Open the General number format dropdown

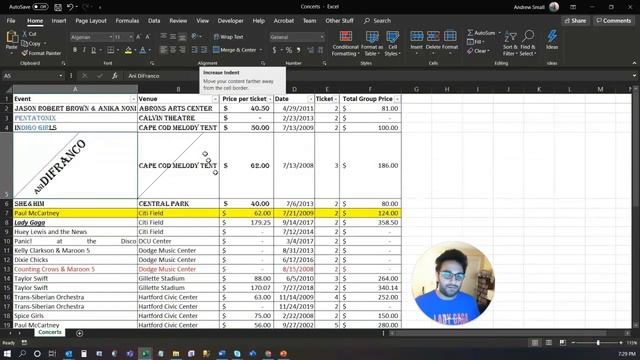coord(322,37)
